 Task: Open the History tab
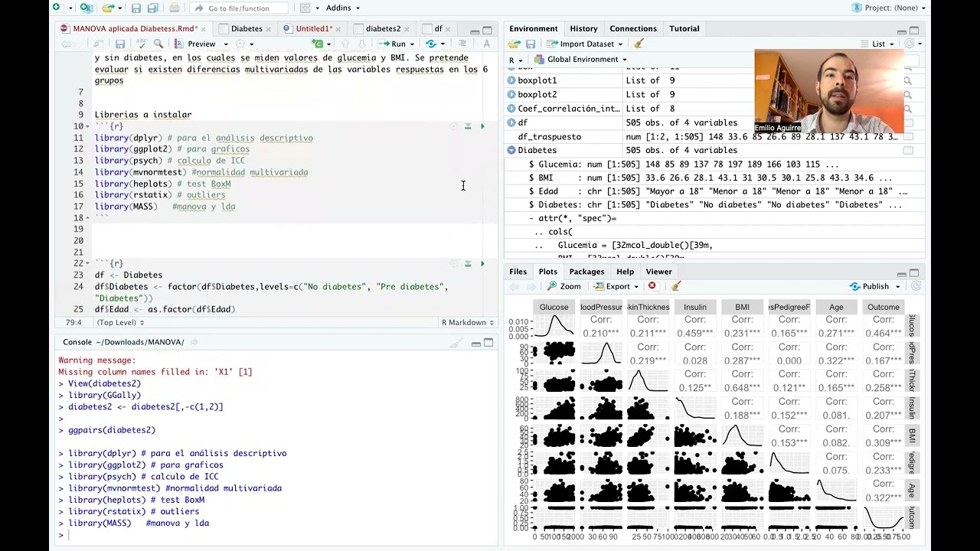[583, 28]
